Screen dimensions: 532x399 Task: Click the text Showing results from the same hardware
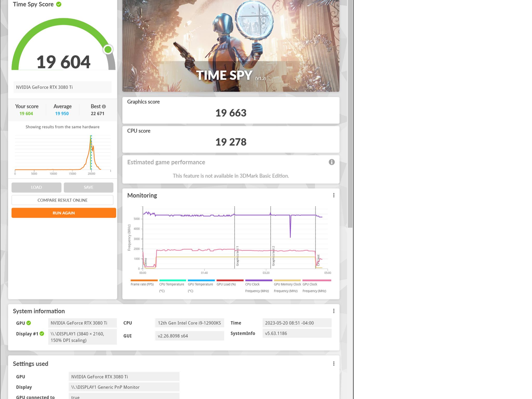(x=62, y=127)
